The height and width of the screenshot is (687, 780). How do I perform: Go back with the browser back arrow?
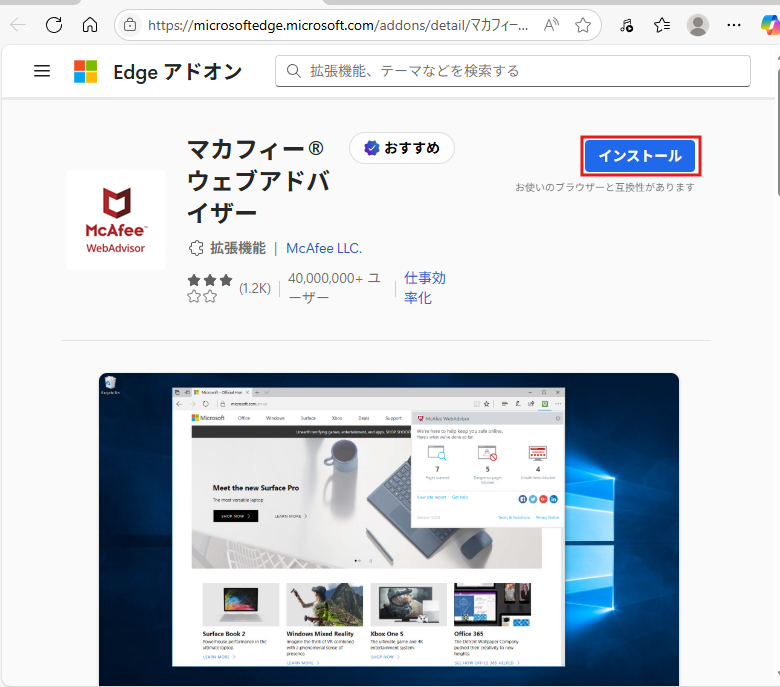pos(18,24)
